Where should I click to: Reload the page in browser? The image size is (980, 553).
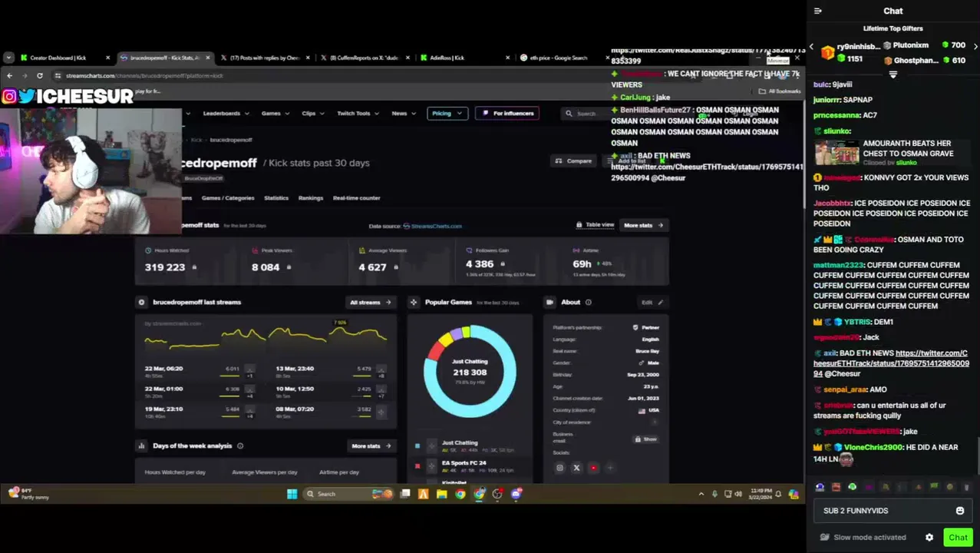click(40, 75)
